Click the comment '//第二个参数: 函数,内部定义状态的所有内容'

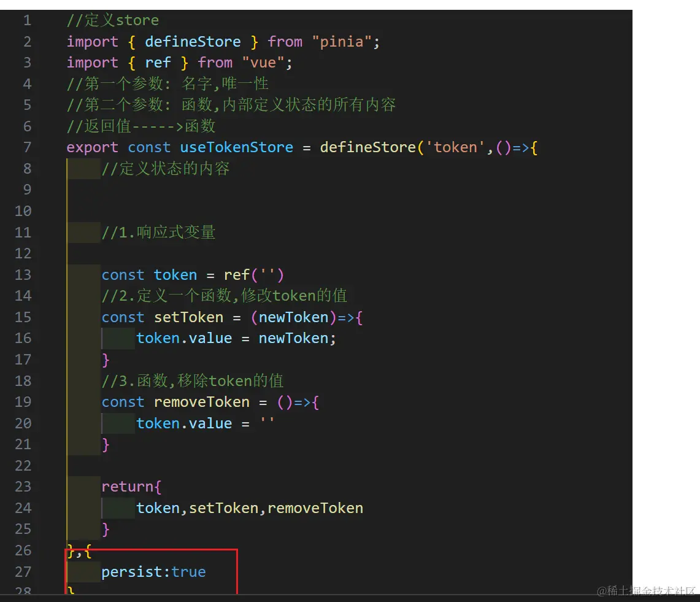[231, 104]
